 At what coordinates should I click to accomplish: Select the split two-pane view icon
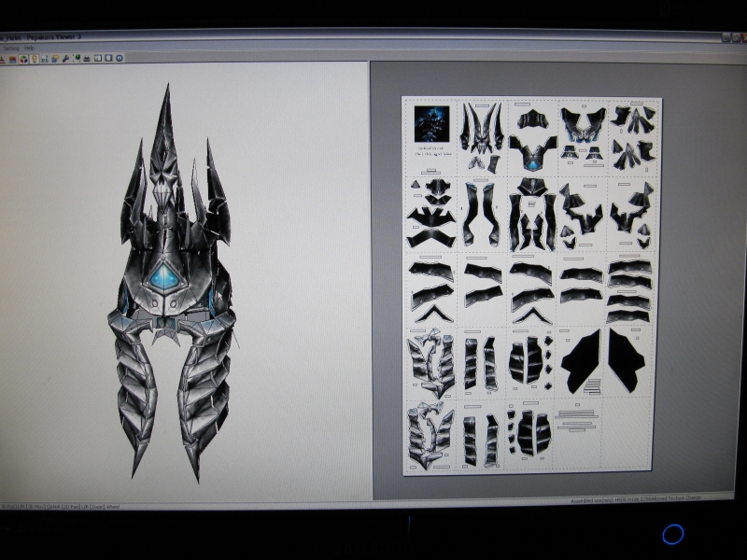tap(98, 59)
